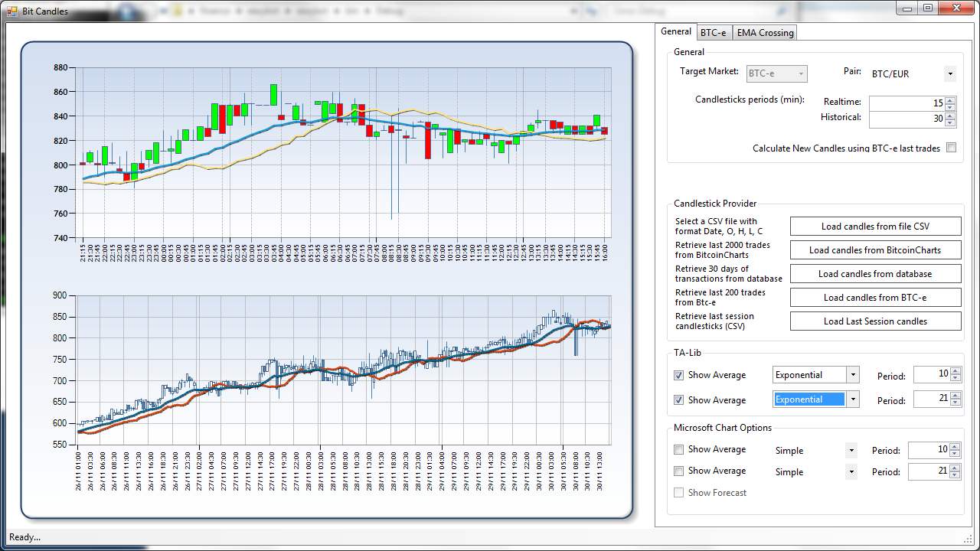
Task: Click 'Select a CSV file with format' description
Action: coord(719,226)
